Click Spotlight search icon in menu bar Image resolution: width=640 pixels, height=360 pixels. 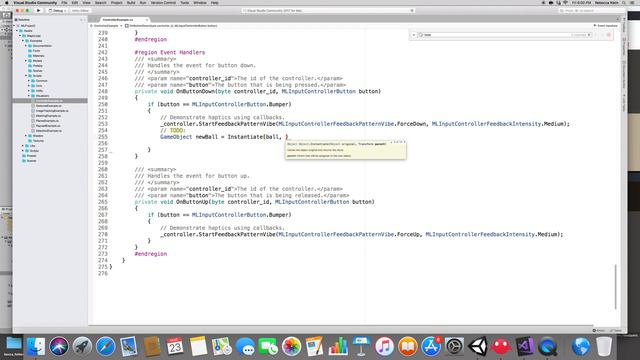624,2
